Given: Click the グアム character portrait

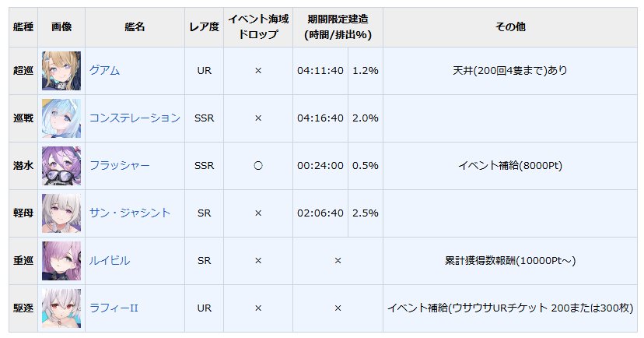Looking at the screenshot, I should [61, 71].
